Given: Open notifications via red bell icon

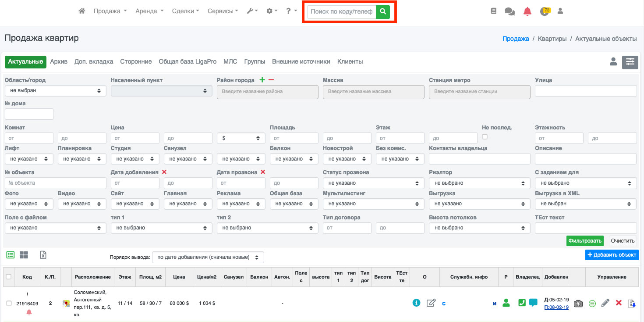Looking at the screenshot, I should coord(527,12).
